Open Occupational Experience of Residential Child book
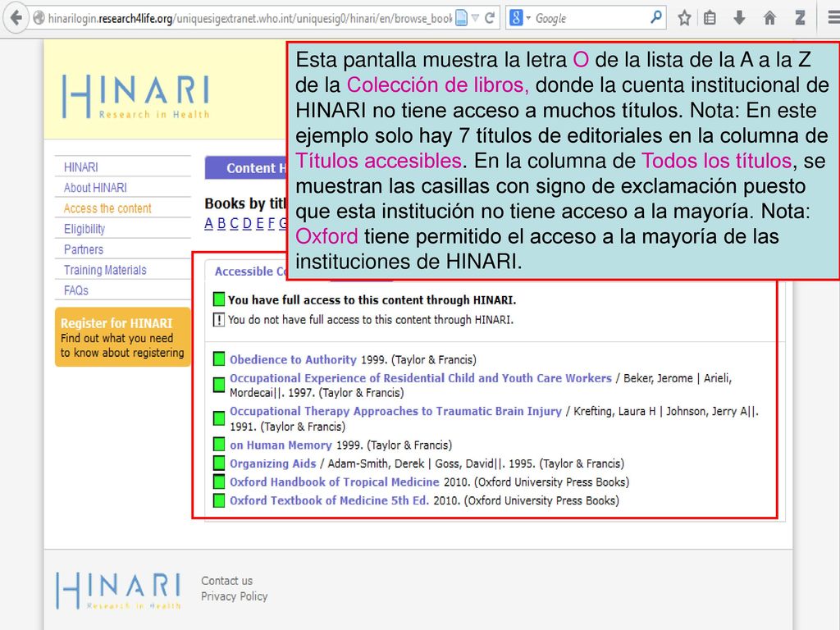Screen dimensions: 840x630 (x=421, y=378)
